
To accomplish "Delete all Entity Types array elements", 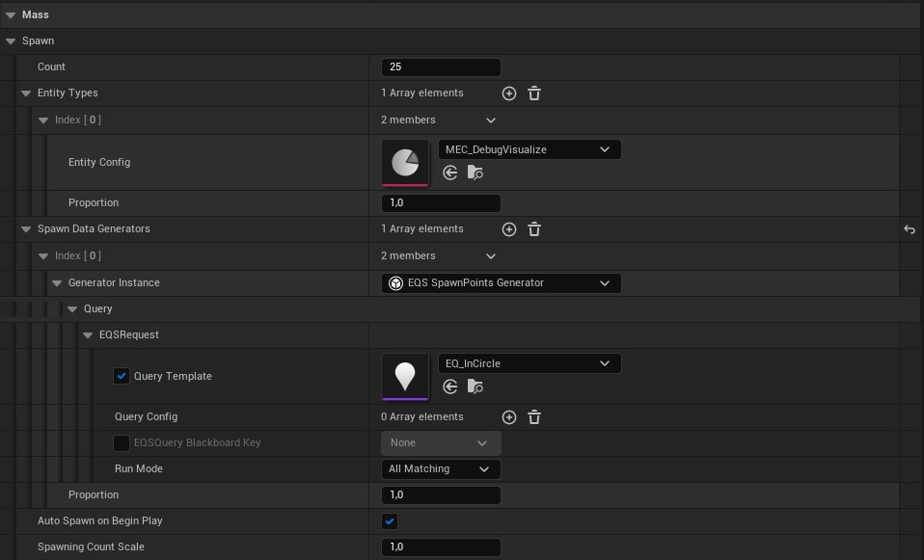I will pyautogui.click(x=534, y=93).
